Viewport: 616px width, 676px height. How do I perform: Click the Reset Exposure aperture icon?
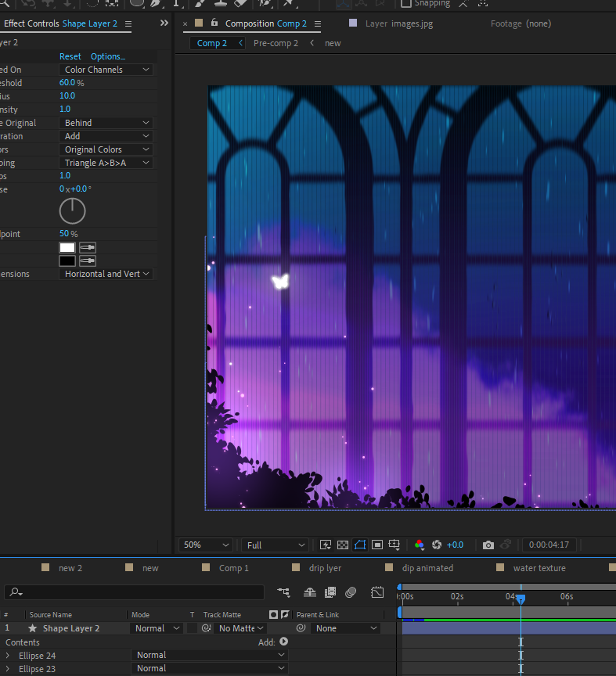click(x=437, y=545)
